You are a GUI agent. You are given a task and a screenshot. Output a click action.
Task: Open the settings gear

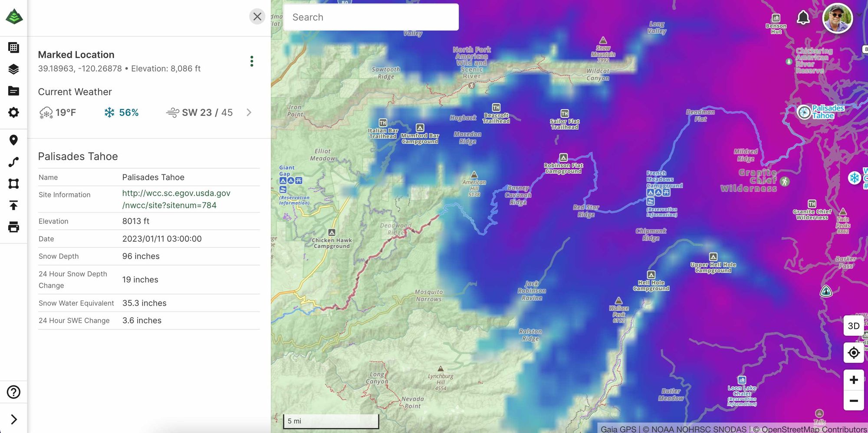point(14,112)
